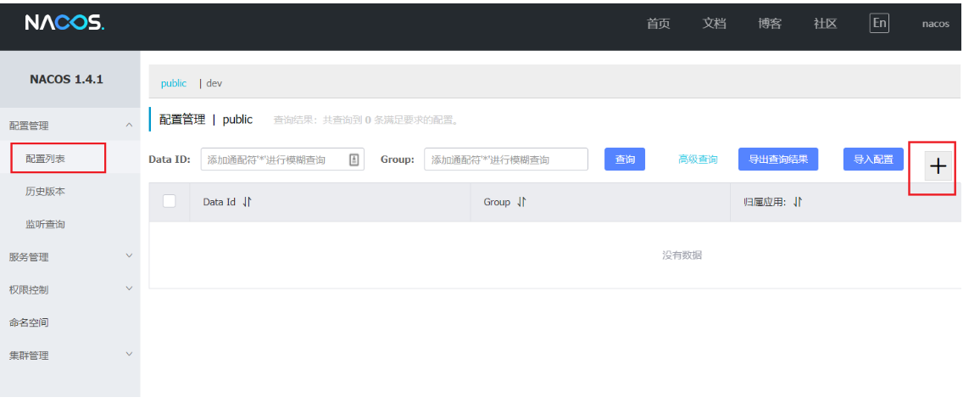The height and width of the screenshot is (403, 980).
Task: Open 高级查询 advanced search
Action: point(699,160)
